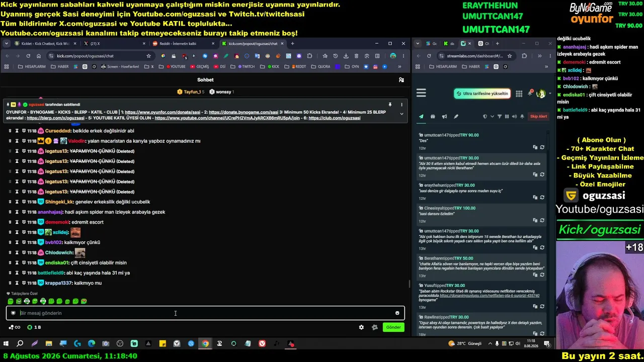Open the donanimgunlugu.com link in Yusuf's tip

(490, 296)
